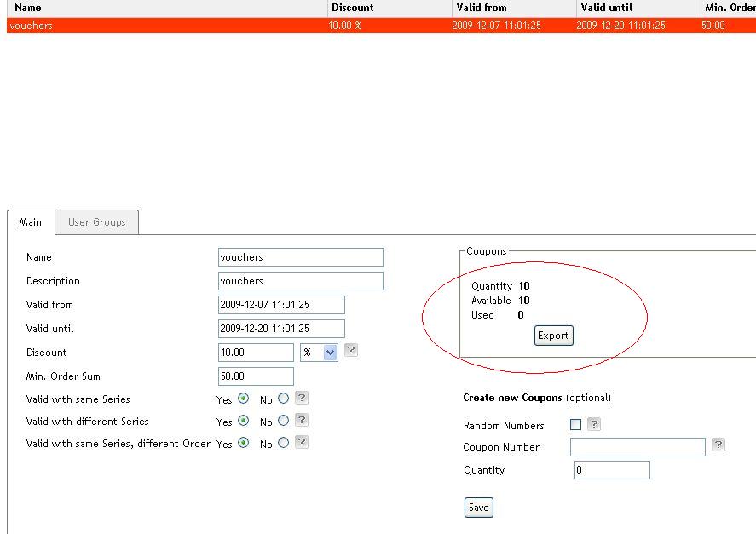Click help icon for Valid with different Series
Viewport: 756px width, 534px height.
click(301, 420)
